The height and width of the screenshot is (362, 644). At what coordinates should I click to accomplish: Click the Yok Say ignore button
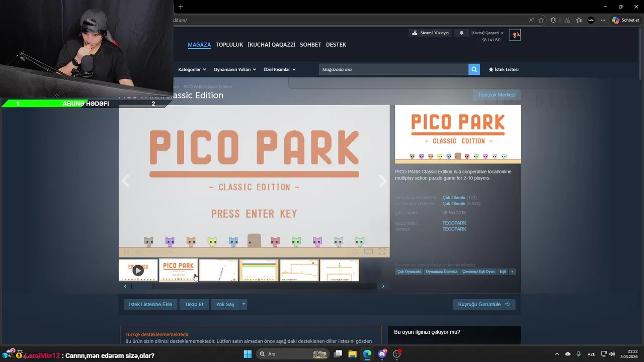[x=225, y=304]
